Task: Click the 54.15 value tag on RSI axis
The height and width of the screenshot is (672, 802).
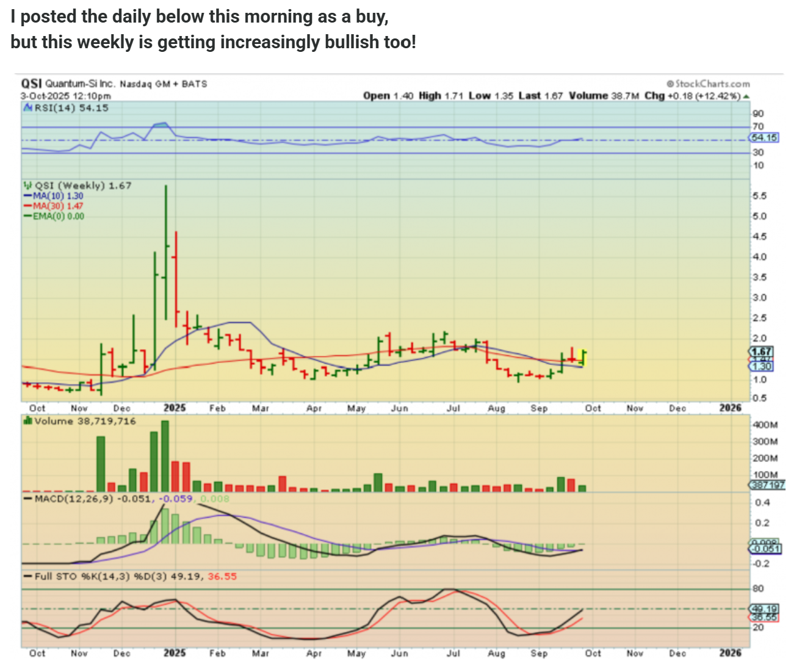Action: coord(764,138)
